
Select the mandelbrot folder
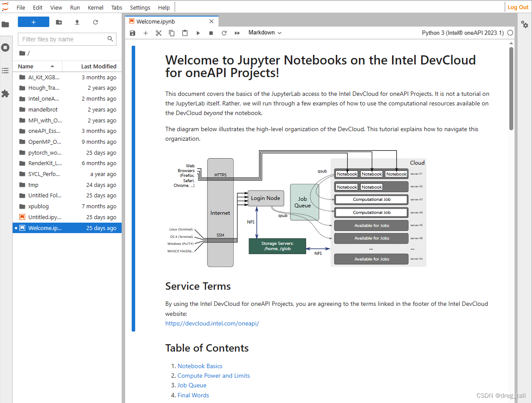pos(67,110)
